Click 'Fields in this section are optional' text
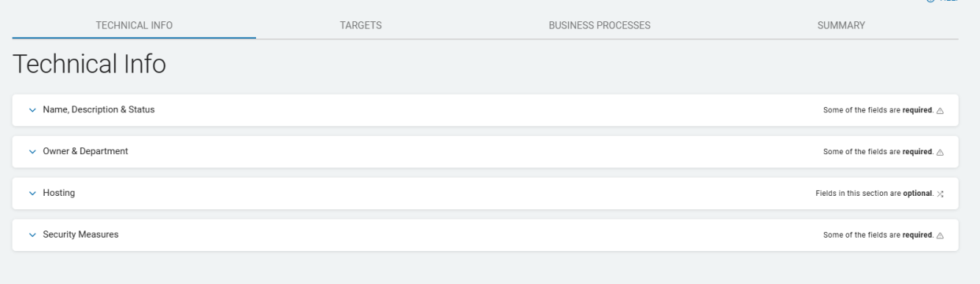This screenshot has width=980, height=284. (874, 194)
